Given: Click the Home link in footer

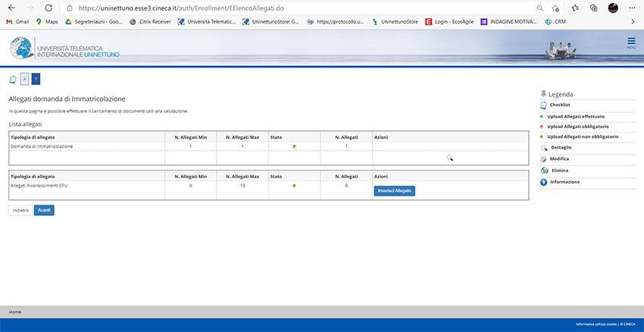Looking at the screenshot, I should (x=14, y=312).
